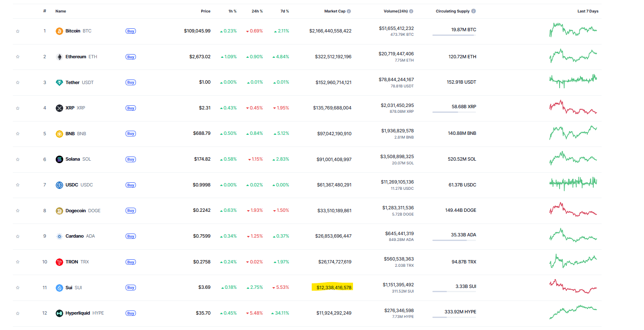Click the Dogecoin logo icon

click(59, 211)
